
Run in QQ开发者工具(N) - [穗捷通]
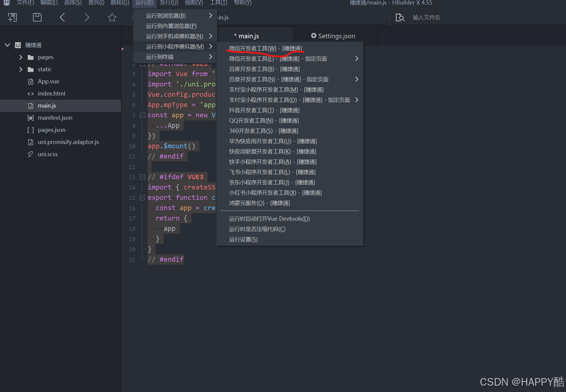point(264,121)
